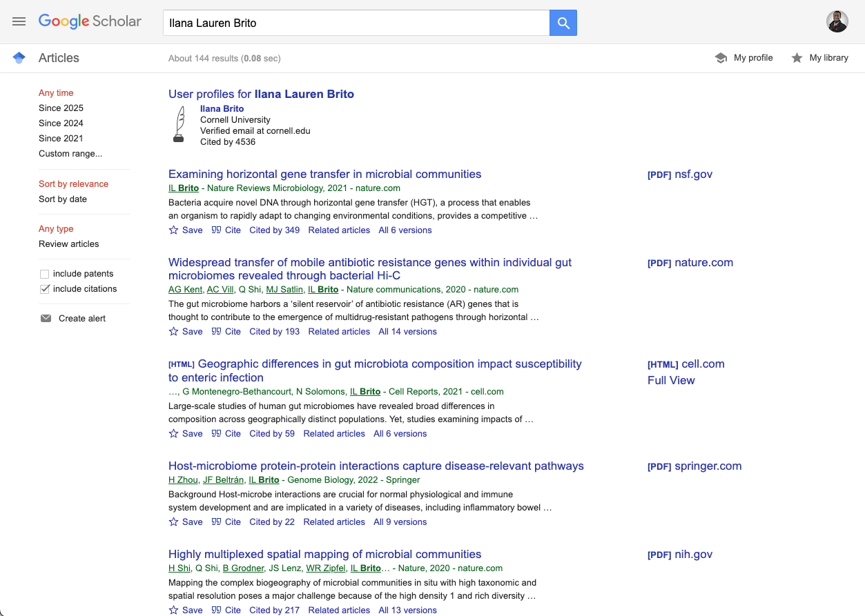Image resolution: width=865 pixels, height=616 pixels.
Task: Click the Cite quote icon for the Highly multiplexed article
Action: [216, 610]
